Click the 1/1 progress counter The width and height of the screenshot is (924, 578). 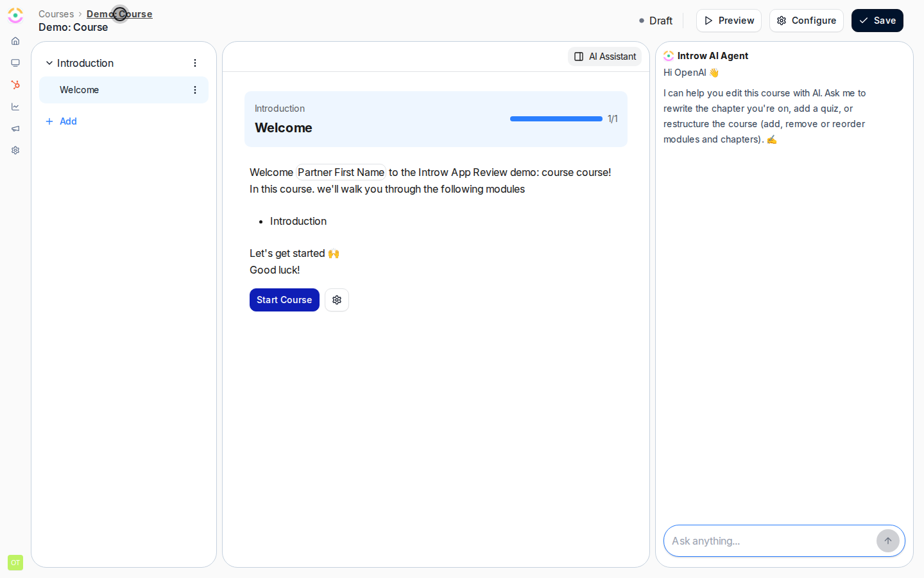(613, 119)
